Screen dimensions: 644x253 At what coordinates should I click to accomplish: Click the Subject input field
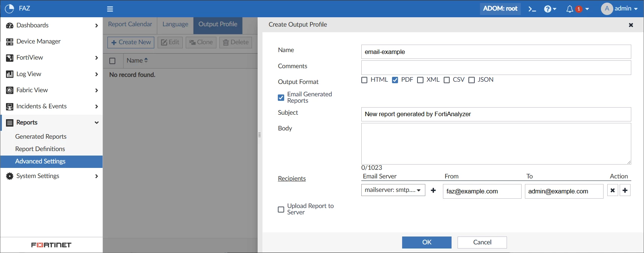tap(496, 114)
